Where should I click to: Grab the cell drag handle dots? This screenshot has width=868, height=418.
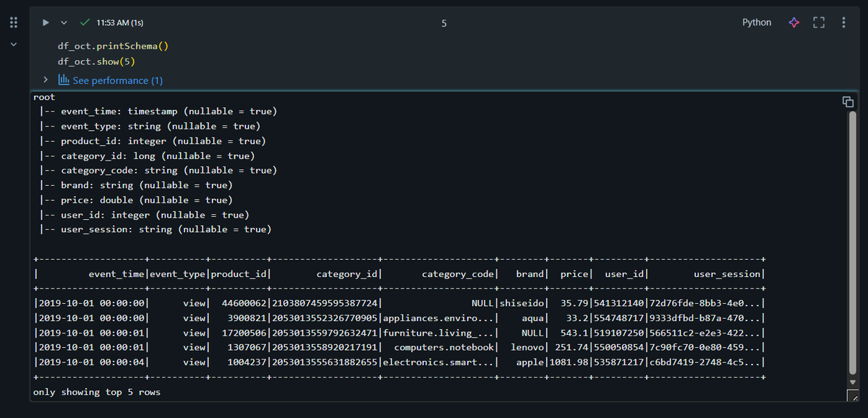pos(13,22)
